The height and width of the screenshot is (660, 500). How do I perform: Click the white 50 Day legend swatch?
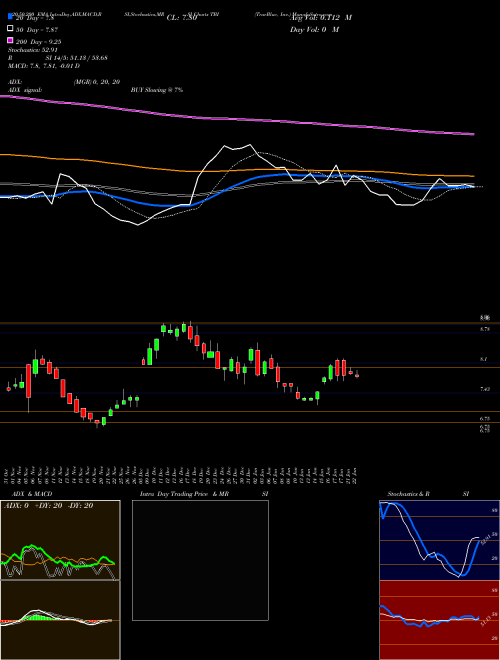coord(10,29)
